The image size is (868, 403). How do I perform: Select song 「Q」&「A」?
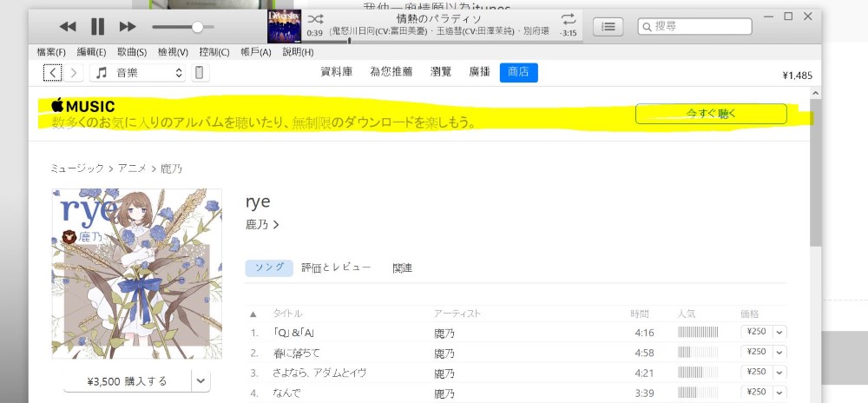tap(293, 333)
